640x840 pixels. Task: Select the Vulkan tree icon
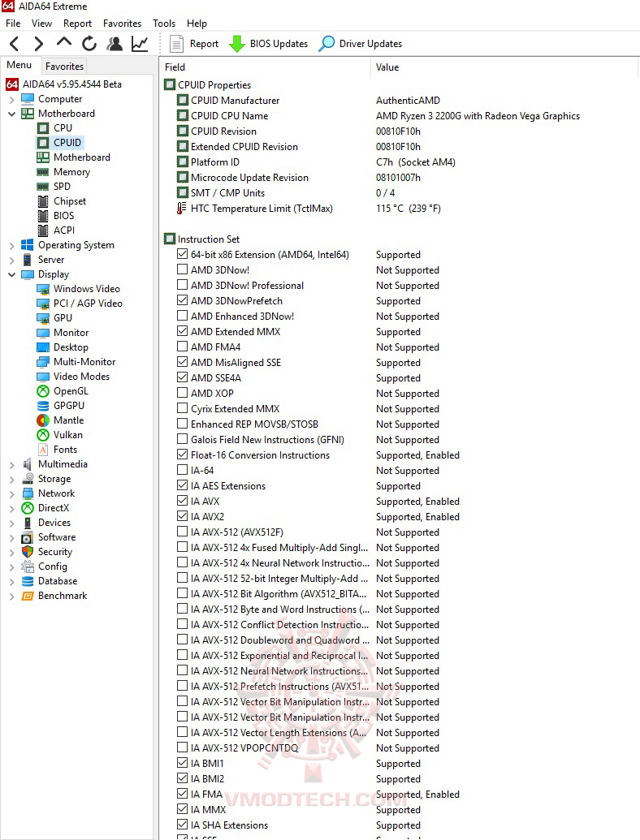pos(43,435)
